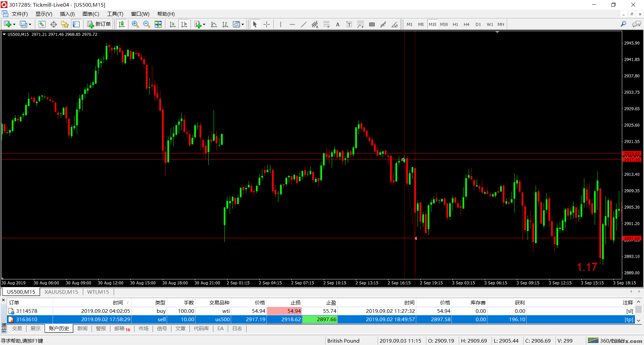The width and height of the screenshot is (644, 345).
Task: Toggle the Market Watch panel
Action: (x=42, y=24)
